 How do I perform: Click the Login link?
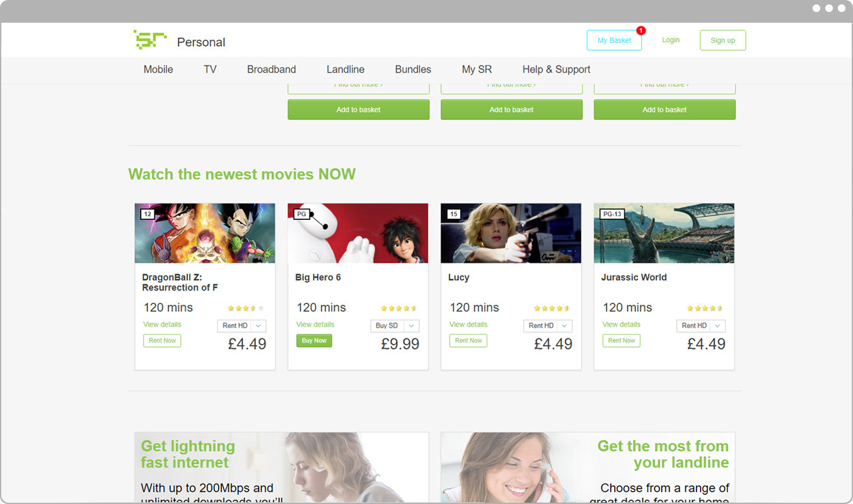click(x=671, y=40)
